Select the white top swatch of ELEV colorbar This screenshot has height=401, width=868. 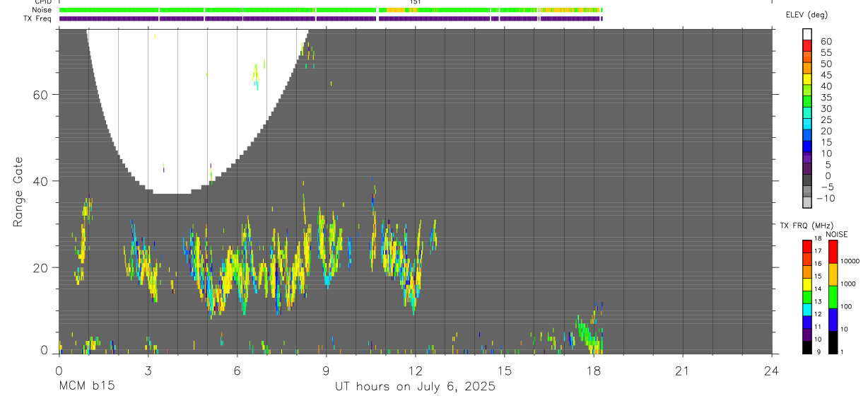click(807, 35)
